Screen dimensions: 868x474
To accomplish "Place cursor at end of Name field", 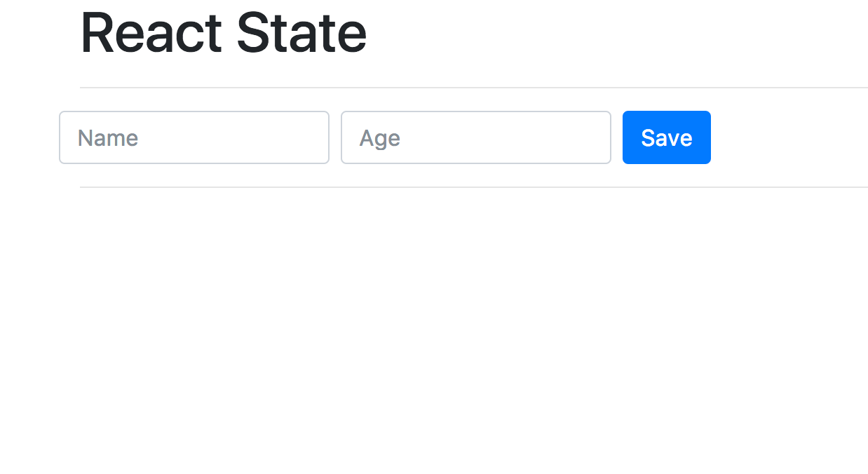I will [319, 137].
